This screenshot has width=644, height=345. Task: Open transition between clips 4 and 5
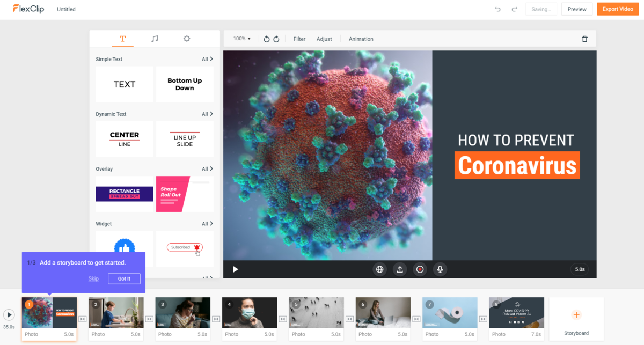pyautogui.click(x=283, y=319)
